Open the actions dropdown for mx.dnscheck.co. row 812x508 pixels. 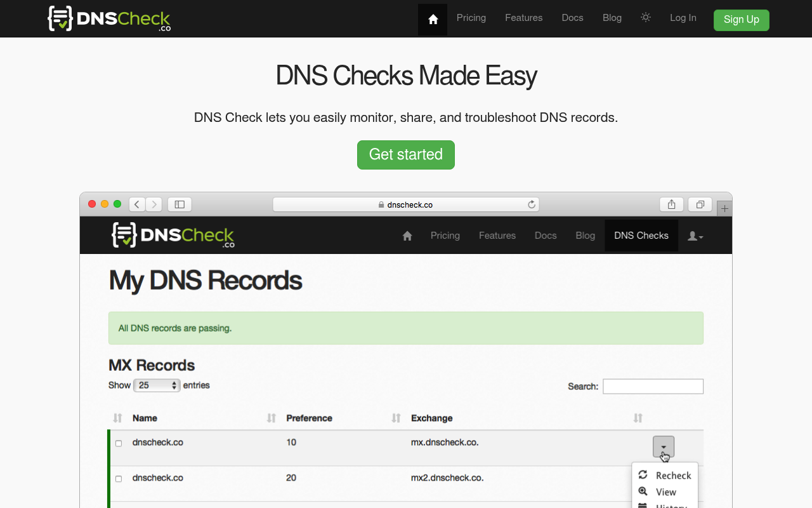(x=664, y=447)
